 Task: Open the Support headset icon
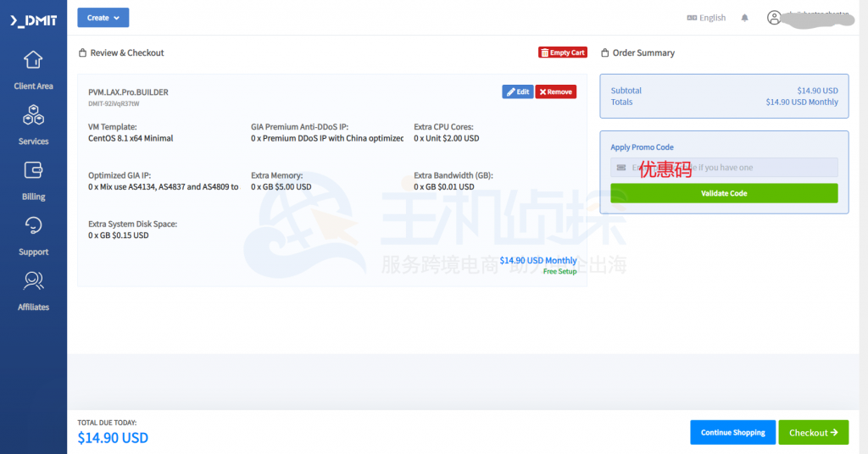tap(33, 225)
